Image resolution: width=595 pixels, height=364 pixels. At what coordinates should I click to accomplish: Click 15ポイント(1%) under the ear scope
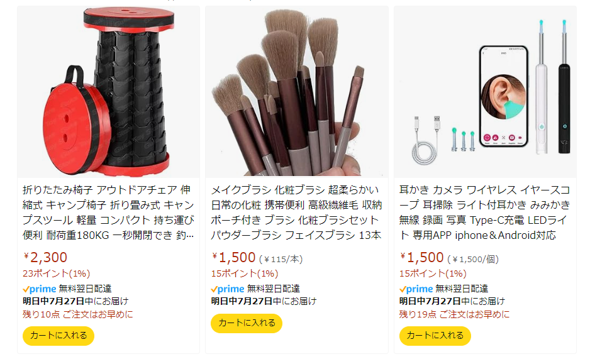coord(433,273)
